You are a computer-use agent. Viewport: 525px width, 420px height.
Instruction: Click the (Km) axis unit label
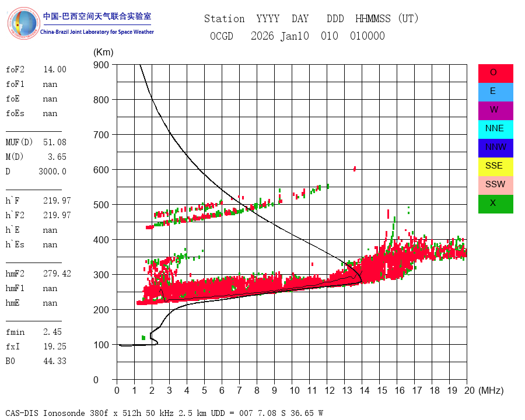103,52
